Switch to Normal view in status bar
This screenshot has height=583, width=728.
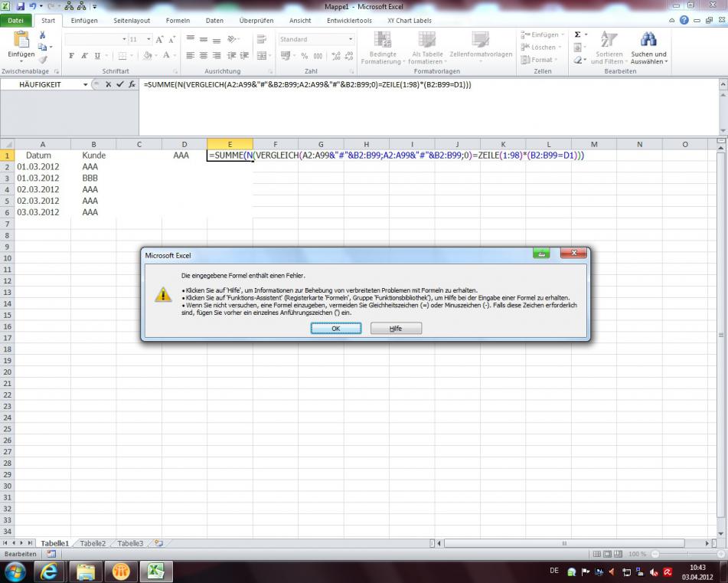(596, 554)
